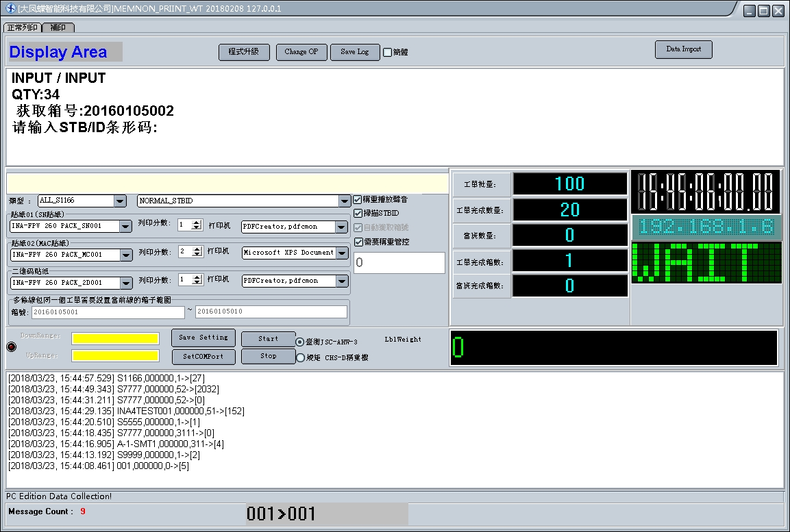The image size is (790, 532).
Task: Click the 工單批量 value display 100
Action: tap(570, 183)
